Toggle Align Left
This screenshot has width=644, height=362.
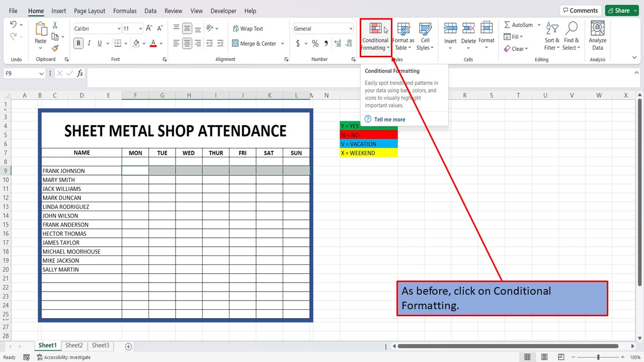click(176, 44)
